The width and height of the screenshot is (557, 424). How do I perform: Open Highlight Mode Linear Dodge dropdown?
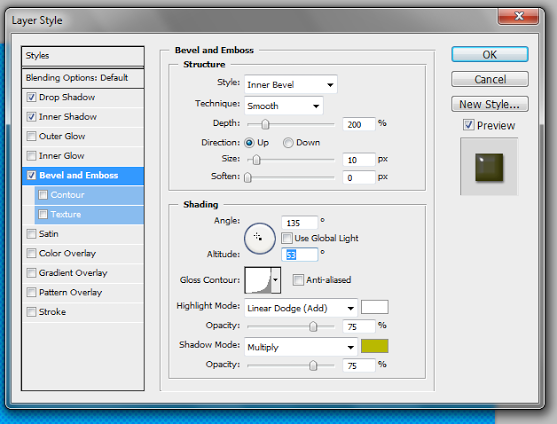(x=301, y=308)
